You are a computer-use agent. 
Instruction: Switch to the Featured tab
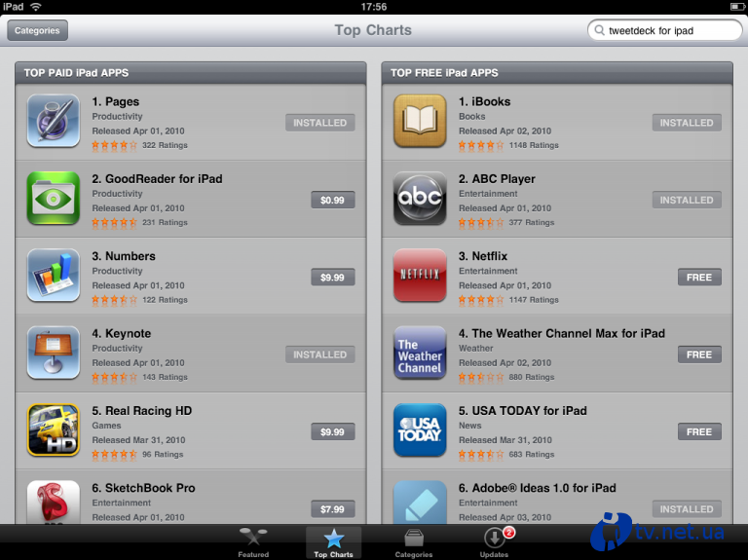(253, 542)
